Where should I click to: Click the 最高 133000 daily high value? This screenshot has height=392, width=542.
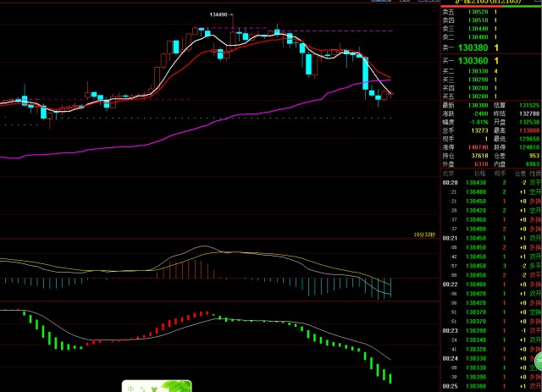(x=530, y=130)
